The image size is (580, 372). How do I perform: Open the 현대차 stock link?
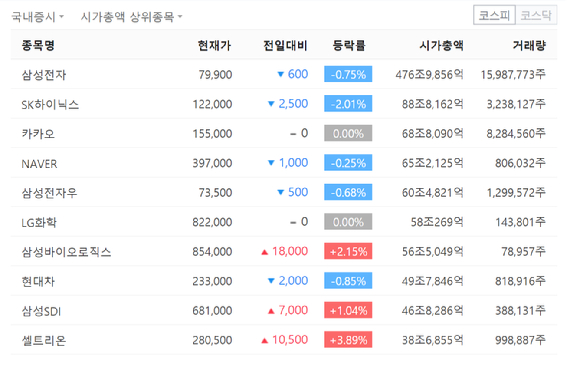[38, 282]
